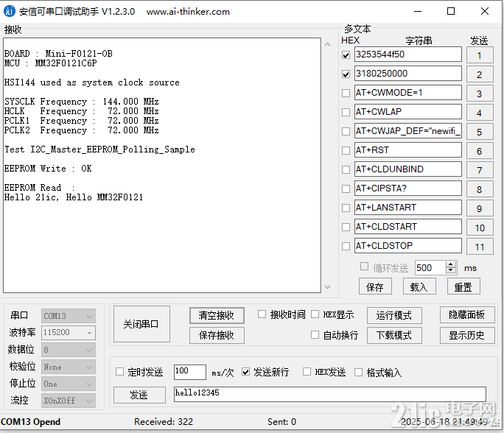Screen dimensions: 504x433
Task: Click send button 3 for AT+CWMODE=1
Action: point(480,94)
